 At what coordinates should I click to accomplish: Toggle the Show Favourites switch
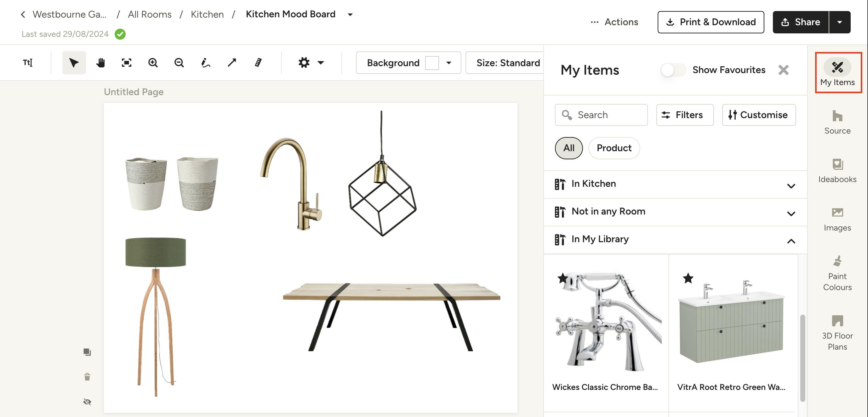pos(673,70)
